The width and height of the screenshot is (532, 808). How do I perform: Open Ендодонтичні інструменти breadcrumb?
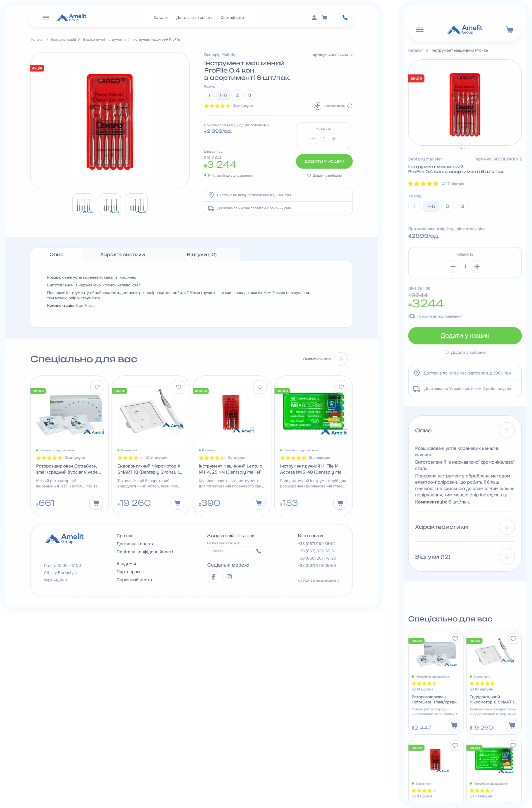tap(104, 40)
